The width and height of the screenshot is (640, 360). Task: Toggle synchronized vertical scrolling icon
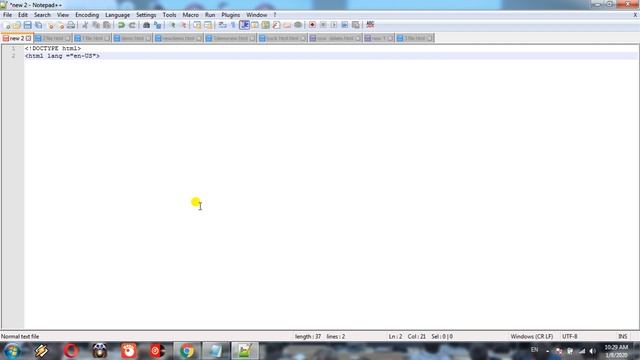pos(197,25)
